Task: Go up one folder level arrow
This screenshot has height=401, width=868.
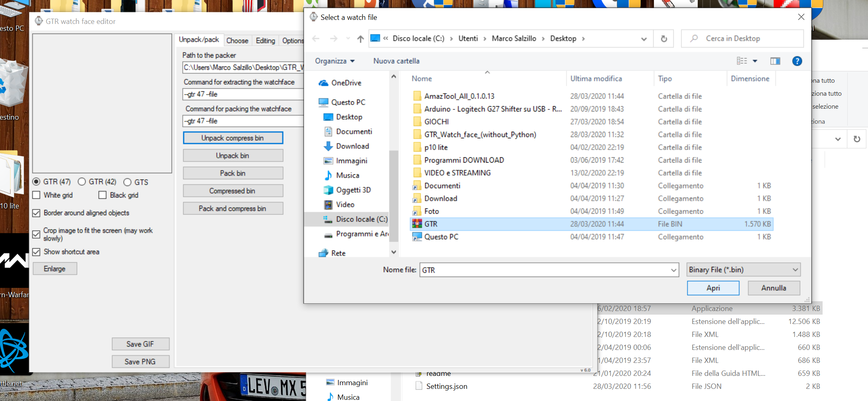Action: (360, 39)
